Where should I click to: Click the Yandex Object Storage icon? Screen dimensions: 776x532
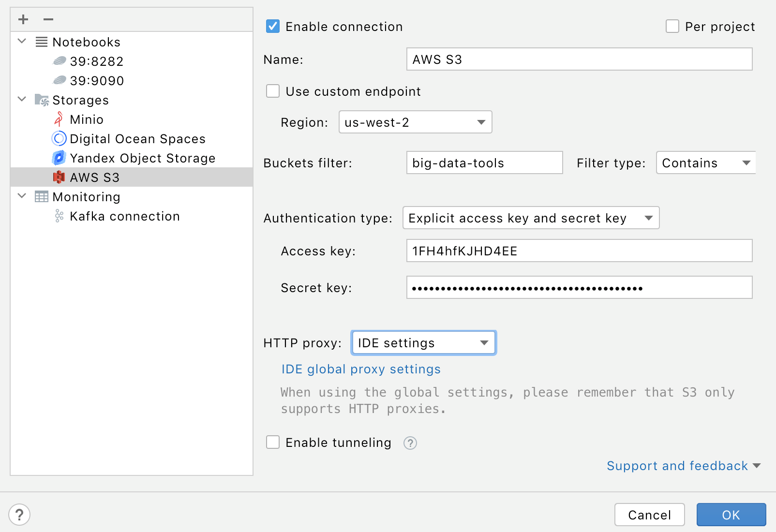[59, 158]
